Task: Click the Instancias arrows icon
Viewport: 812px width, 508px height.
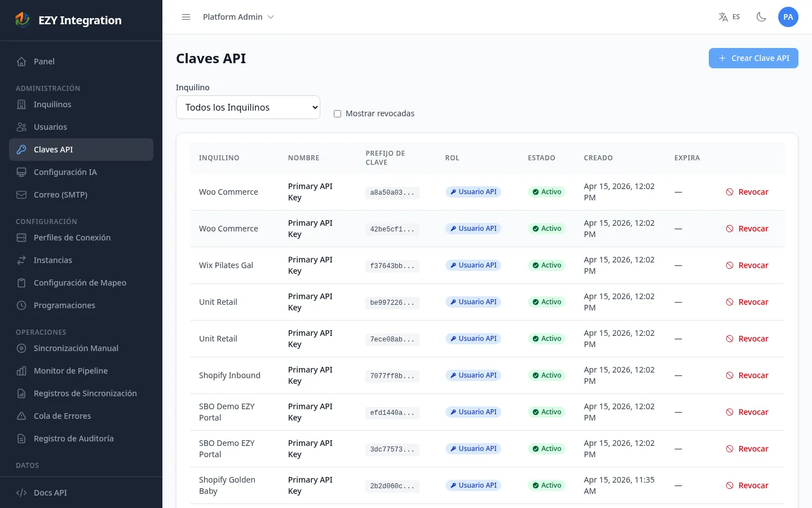Action: 21,260
